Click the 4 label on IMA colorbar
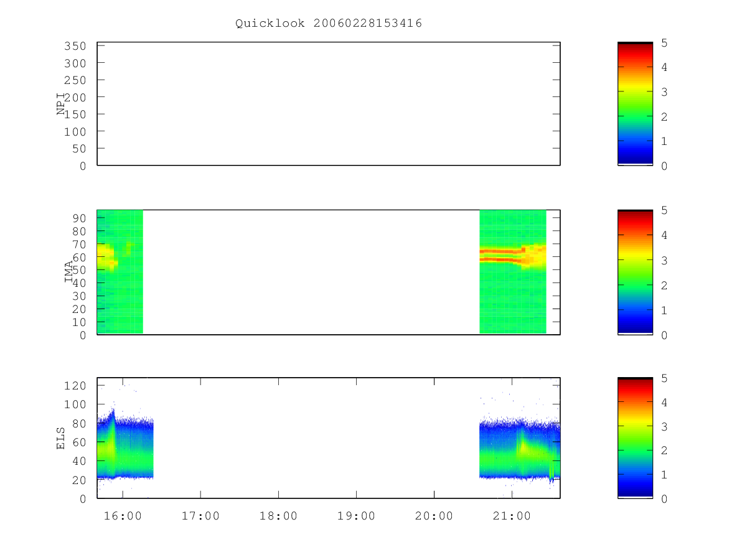This screenshot has height=560, width=747. coord(664,236)
